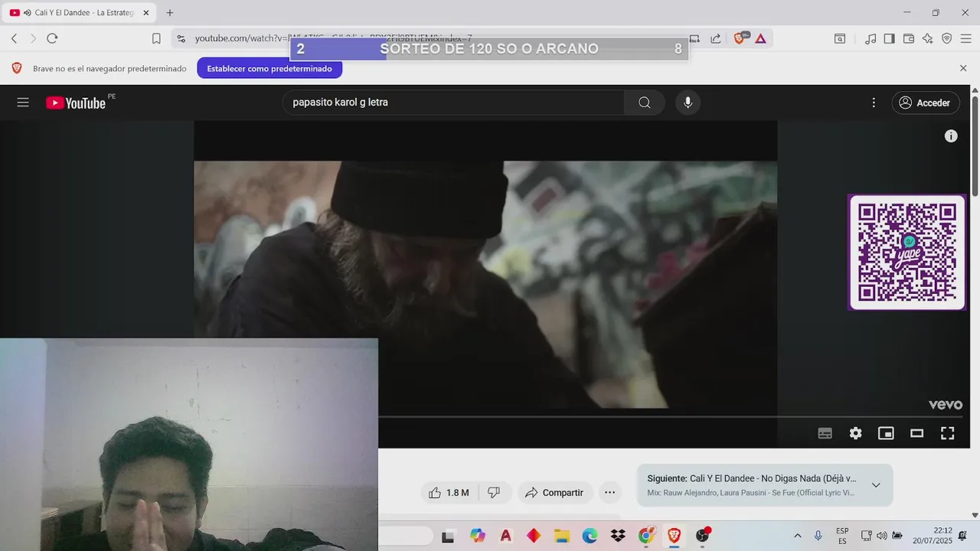Expand the Siguiente playlist panel chevron
Screen dimensions: 980x551
click(x=876, y=485)
